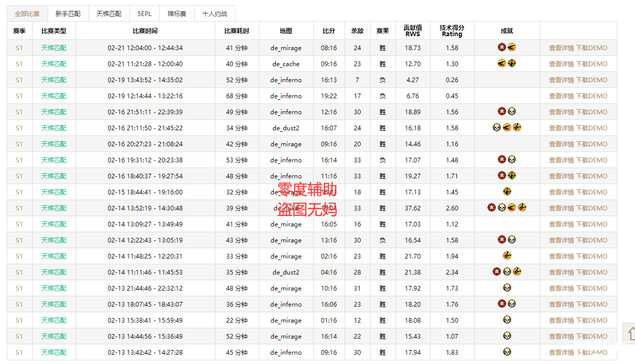The height and width of the screenshot is (364, 635).
Task: Click the 比赛时间 column header
Action: 145,31
